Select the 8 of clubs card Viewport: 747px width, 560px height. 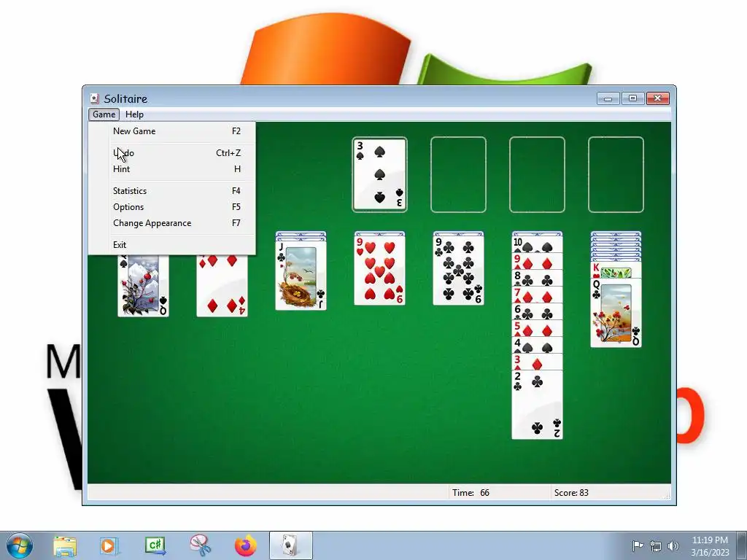tap(537, 278)
